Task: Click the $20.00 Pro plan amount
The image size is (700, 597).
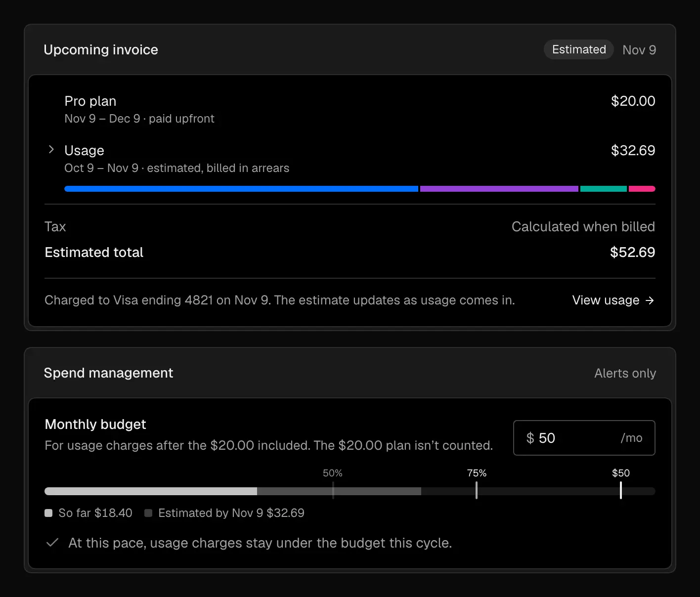Action: [633, 101]
